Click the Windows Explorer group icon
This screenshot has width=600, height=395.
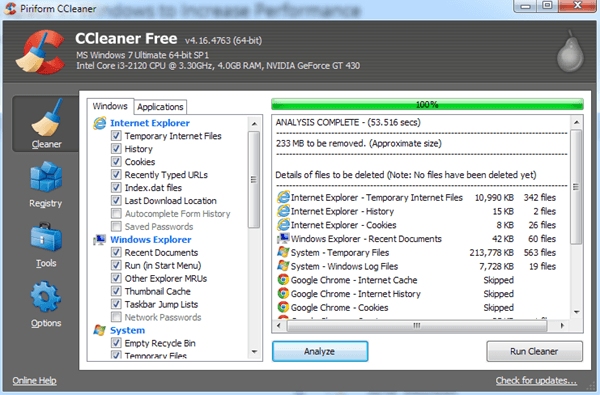coord(100,240)
